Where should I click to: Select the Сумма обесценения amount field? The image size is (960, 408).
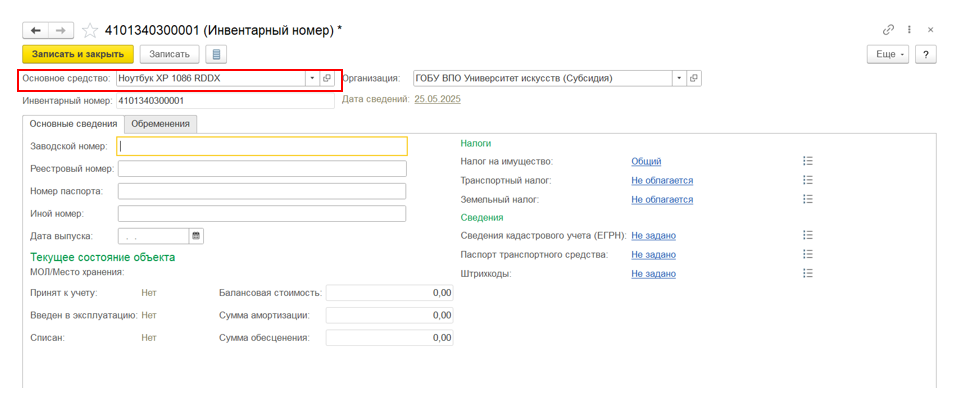(389, 338)
